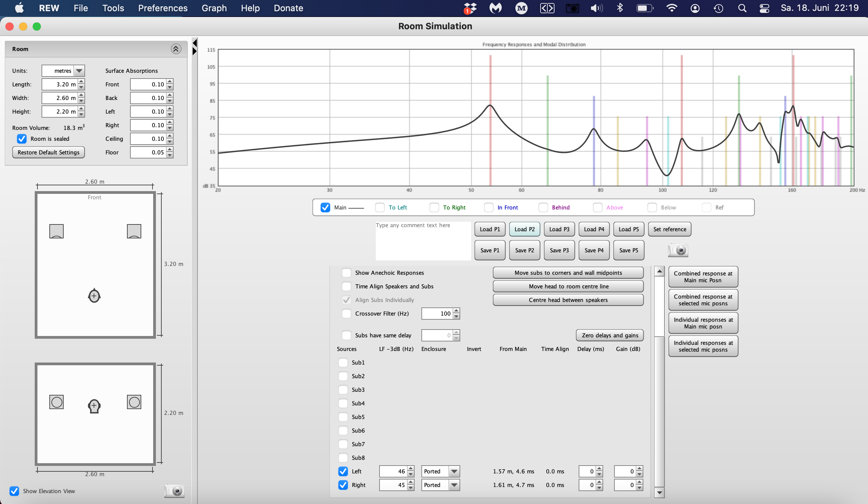Screen dimensions: 868x504
Task: Open the battery status icon
Action: click(x=644, y=8)
